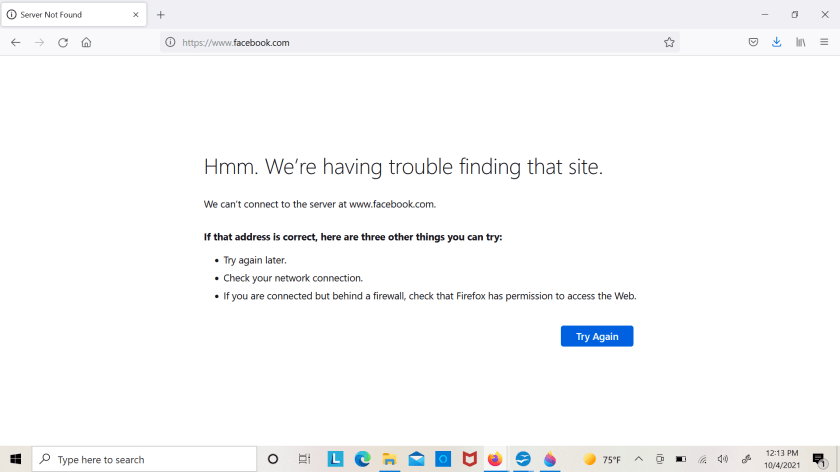Click the Try Again button

[x=597, y=337]
